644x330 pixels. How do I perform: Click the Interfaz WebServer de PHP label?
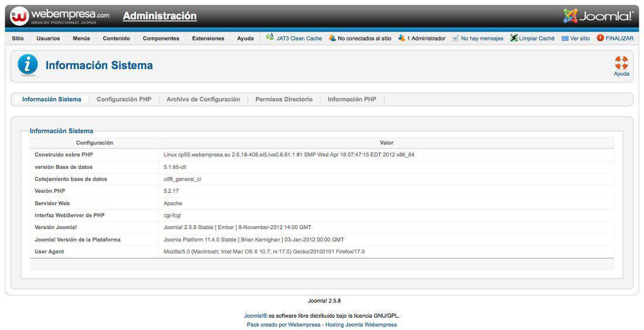[70, 215]
